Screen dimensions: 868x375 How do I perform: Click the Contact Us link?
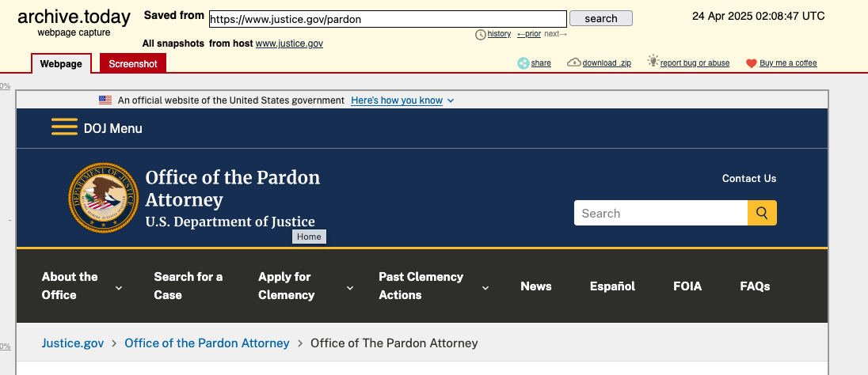pos(748,179)
